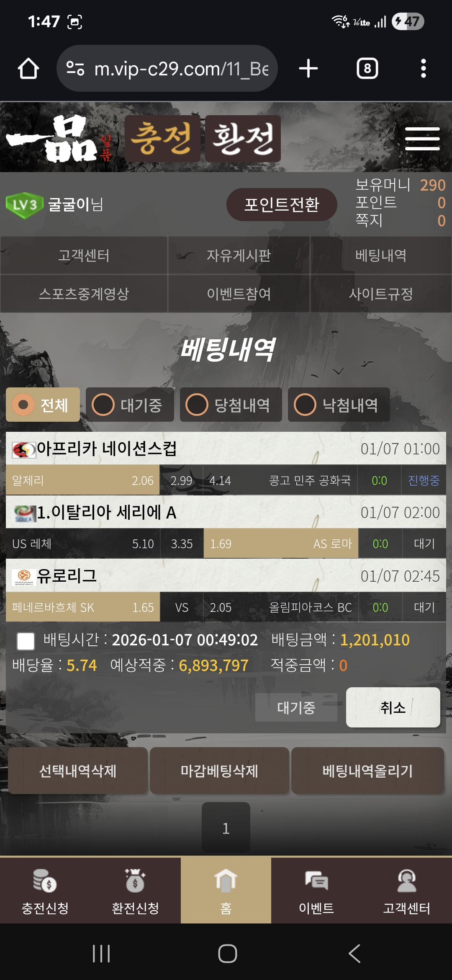Viewport: 452px width, 980px height.
Task: Select the 전체 radio filter
Action: (x=23, y=405)
